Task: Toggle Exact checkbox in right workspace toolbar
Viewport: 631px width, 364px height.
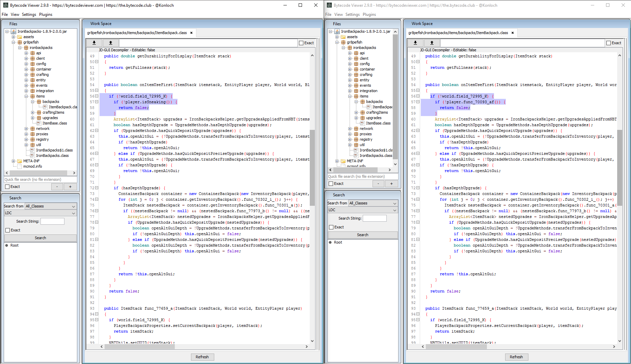Action: point(608,43)
